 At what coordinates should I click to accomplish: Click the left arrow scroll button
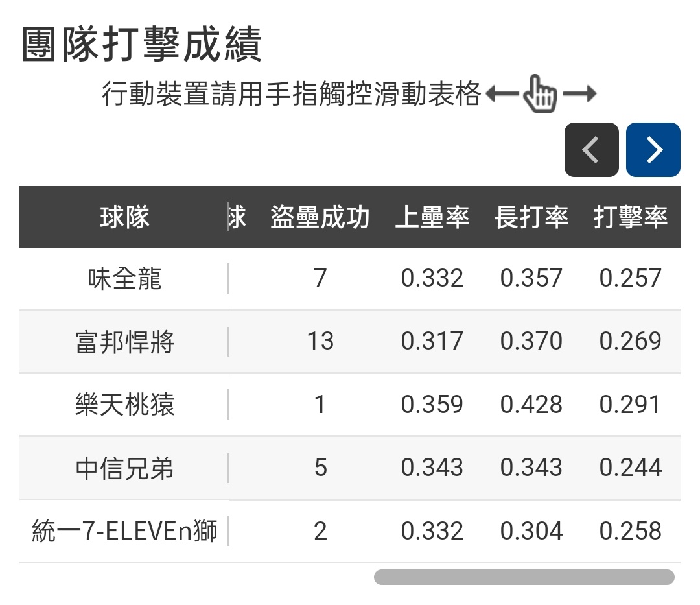click(591, 150)
